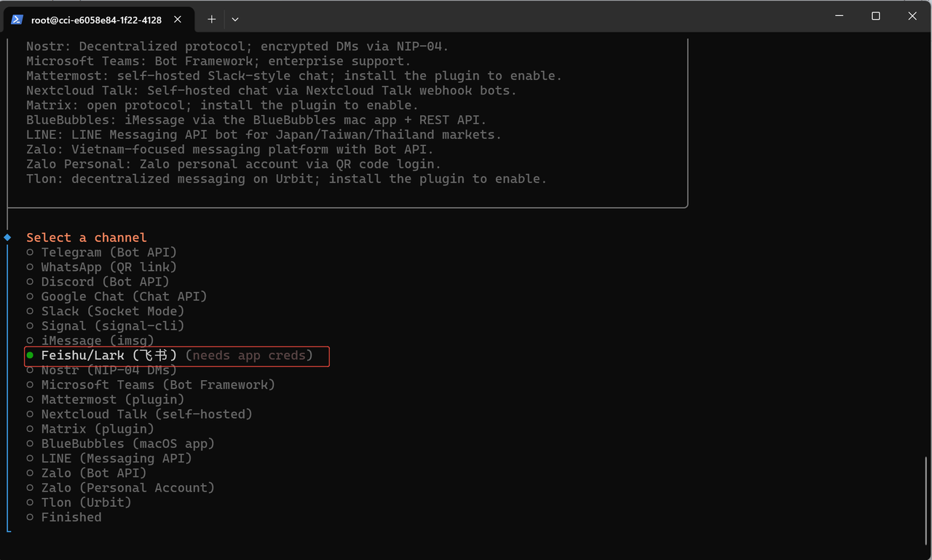Maximize the terminal window
The width and height of the screenshot is (932, 560).
pos(876,16)
